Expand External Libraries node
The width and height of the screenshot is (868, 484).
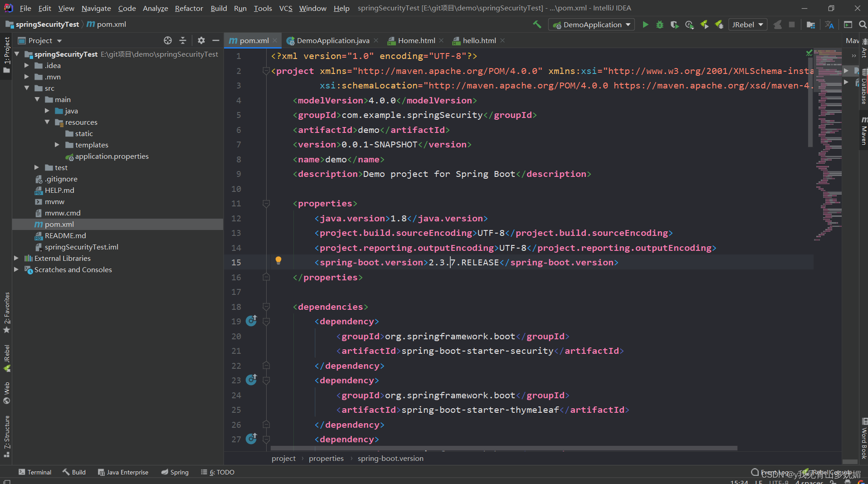pos(16,258)
